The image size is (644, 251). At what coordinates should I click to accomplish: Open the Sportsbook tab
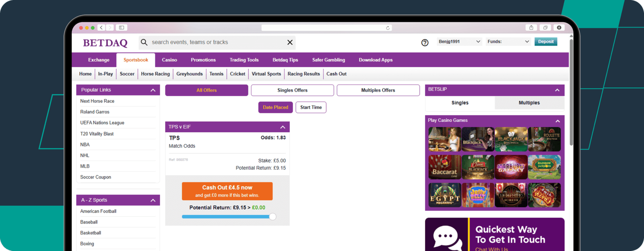click(136, 60)
